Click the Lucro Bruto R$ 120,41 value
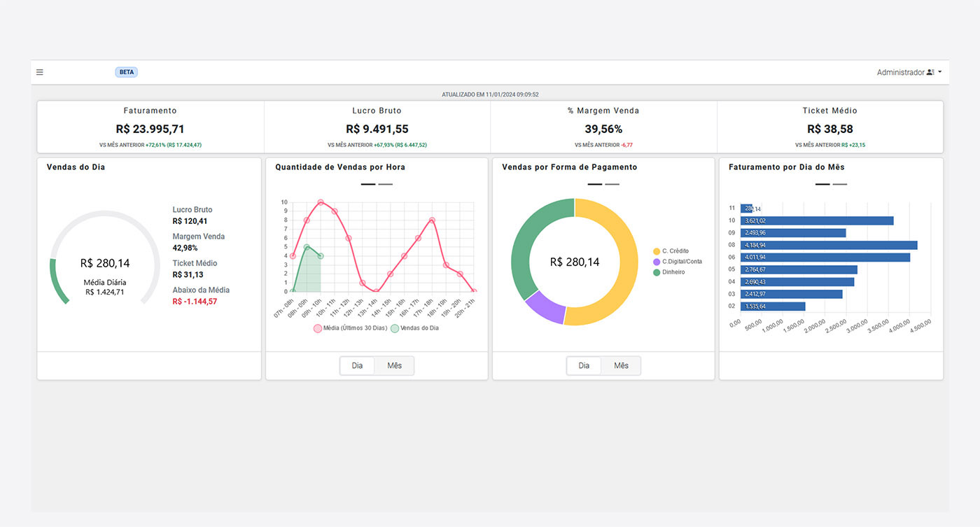The image size is (980, 527). point(190,221)
